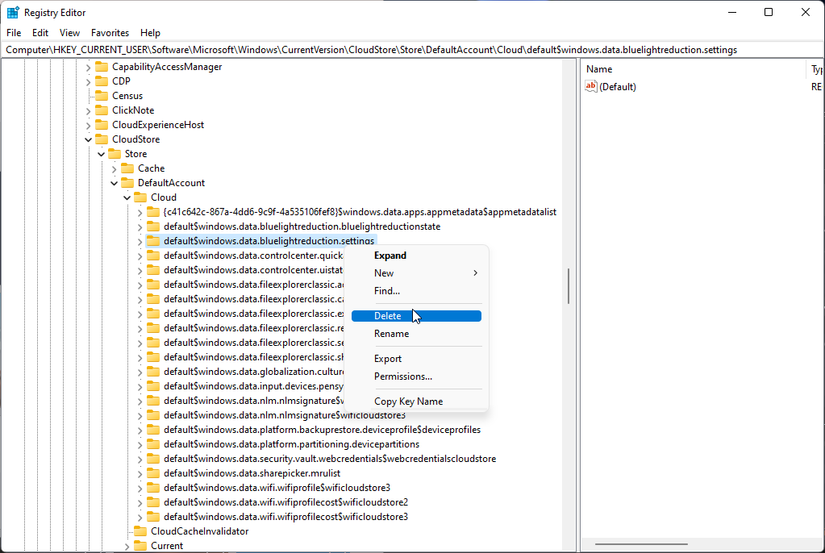Click the bluelightreductionstate key folder icon
The height and width of the screenshot is (553, 825).
[x=153, y=226]
